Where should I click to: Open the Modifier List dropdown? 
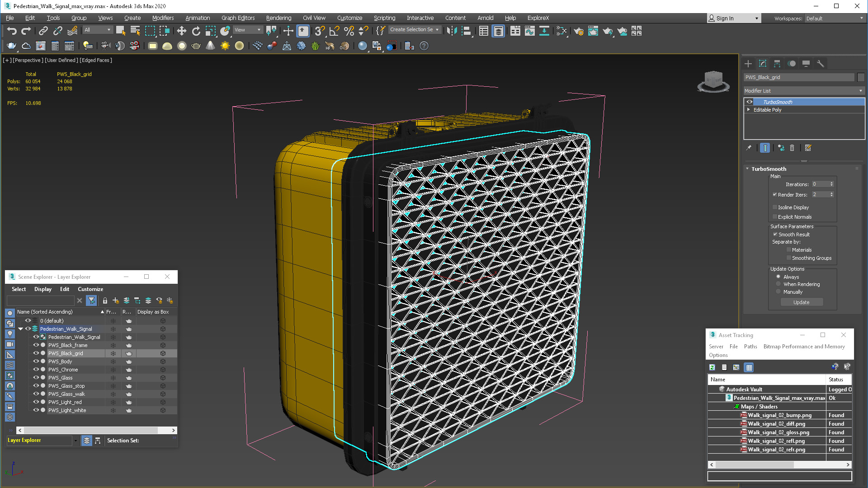click(x=804, y=91)
